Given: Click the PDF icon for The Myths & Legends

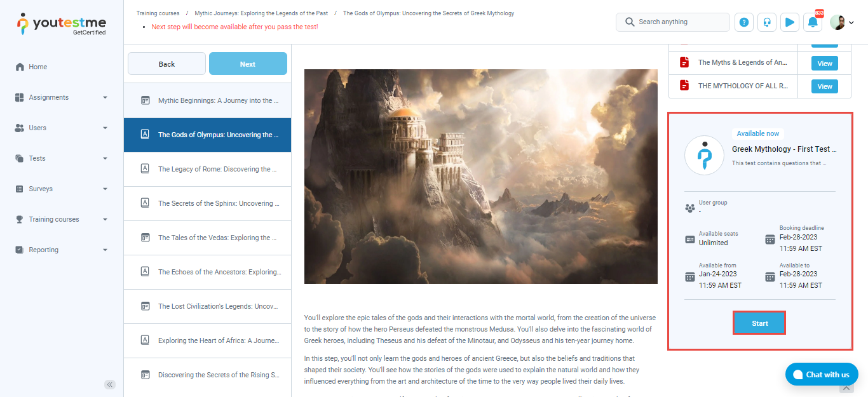Looking at the screenshot, I should [684, 62].
